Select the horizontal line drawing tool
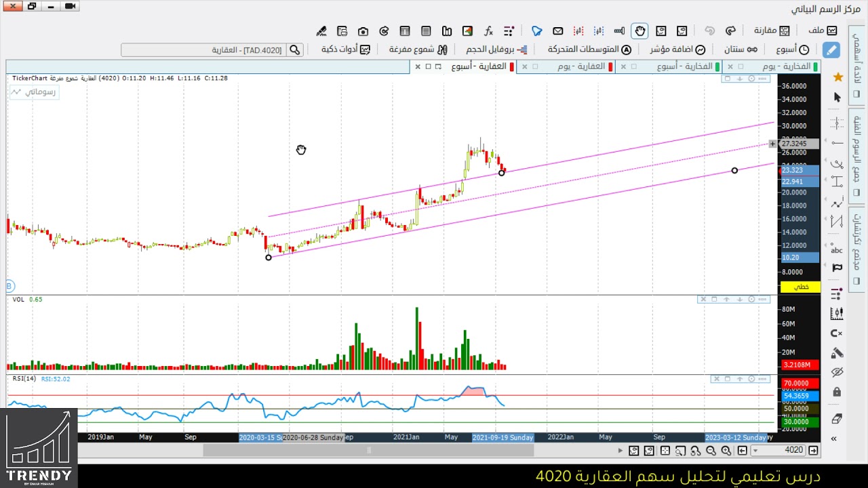868x488 pixels. [x=837, y=143]
